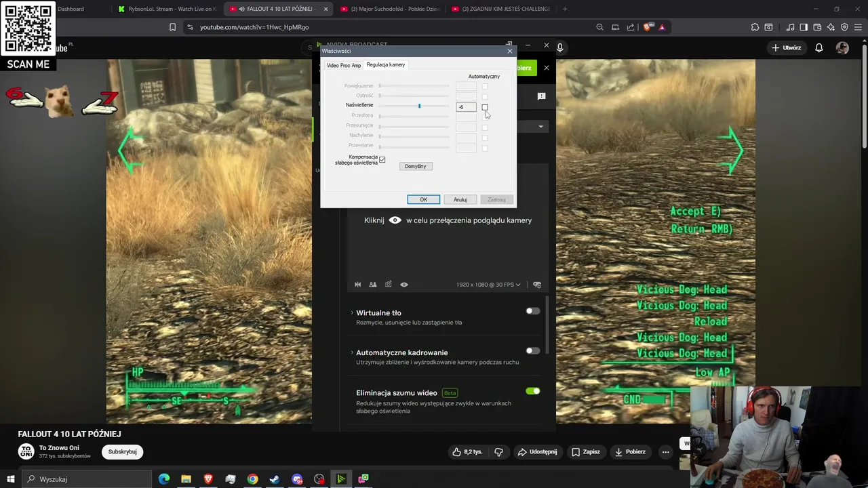This screenshot has width=868, height=488.
Task: Open the more actions three-dot menu
Action: (x=666, y=451)
